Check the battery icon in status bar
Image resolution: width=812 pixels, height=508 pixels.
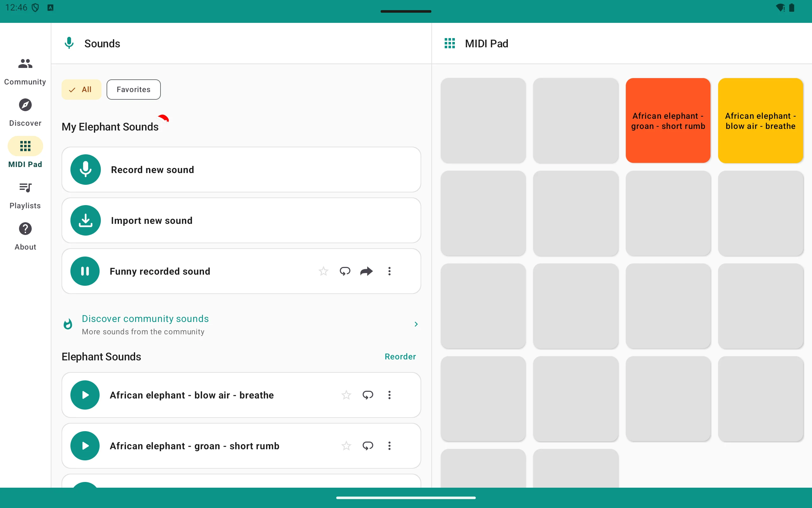[791, 8]
